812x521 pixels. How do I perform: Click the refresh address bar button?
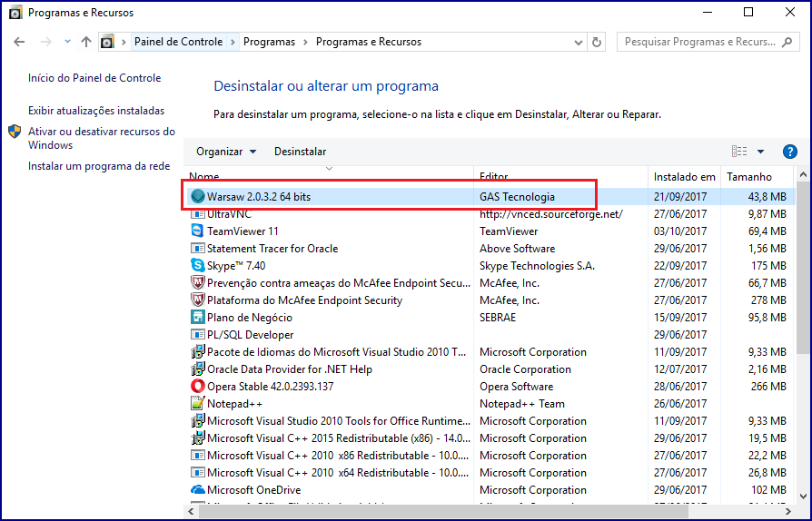tap(597, 42)
